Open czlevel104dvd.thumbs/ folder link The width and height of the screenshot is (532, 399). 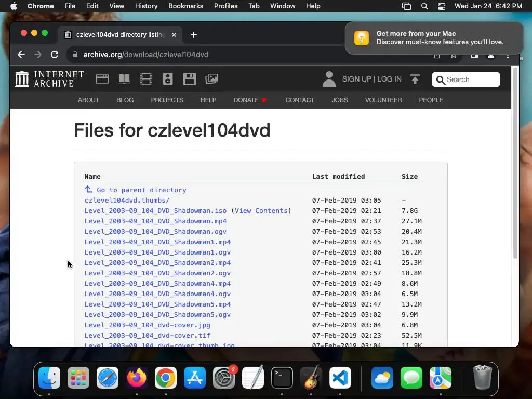point(127,201)
